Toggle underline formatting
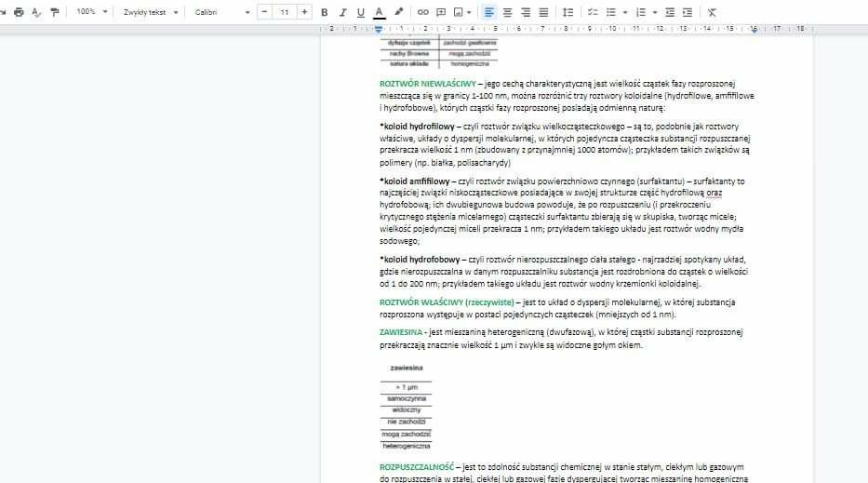The width and height of the screenshot is (868, 483). 361,12
